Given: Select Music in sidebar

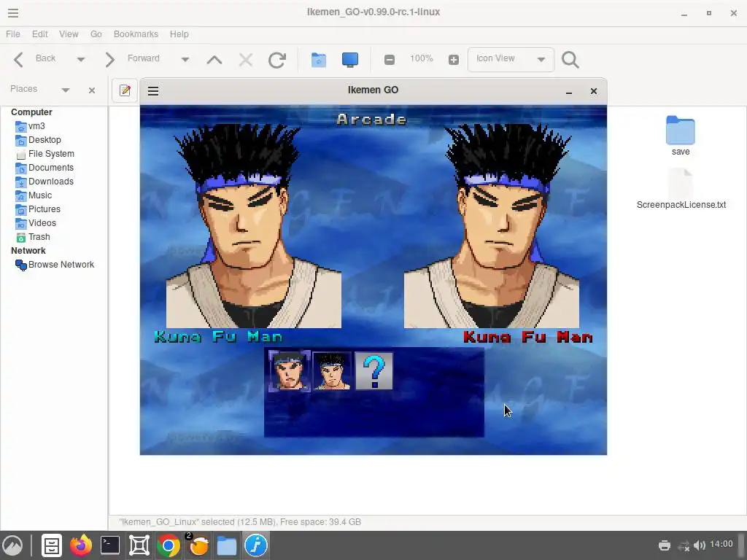Looking at the screenshot, I should pos(34,195).
